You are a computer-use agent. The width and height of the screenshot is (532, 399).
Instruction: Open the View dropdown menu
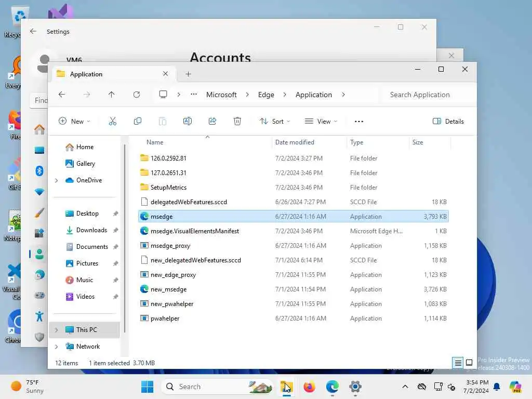[321, 121]
